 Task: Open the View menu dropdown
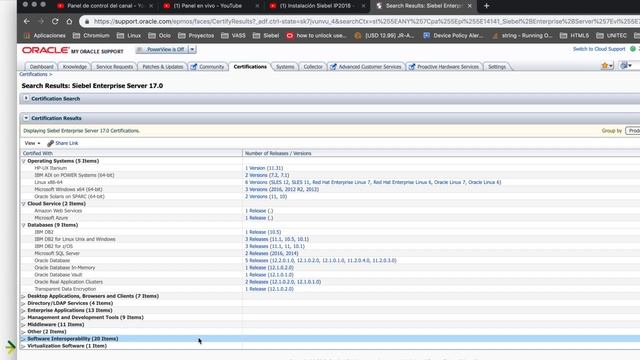[32, 143]
